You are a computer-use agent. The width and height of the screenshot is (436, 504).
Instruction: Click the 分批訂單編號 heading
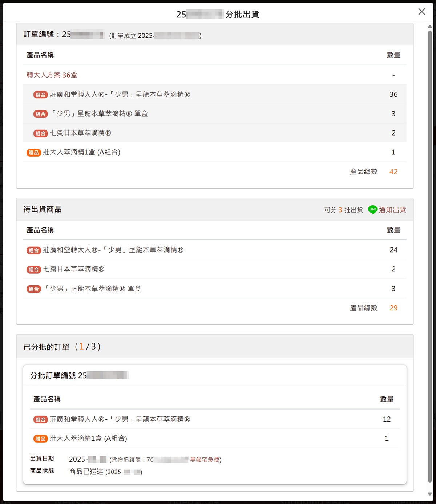(x=58, y=375)
